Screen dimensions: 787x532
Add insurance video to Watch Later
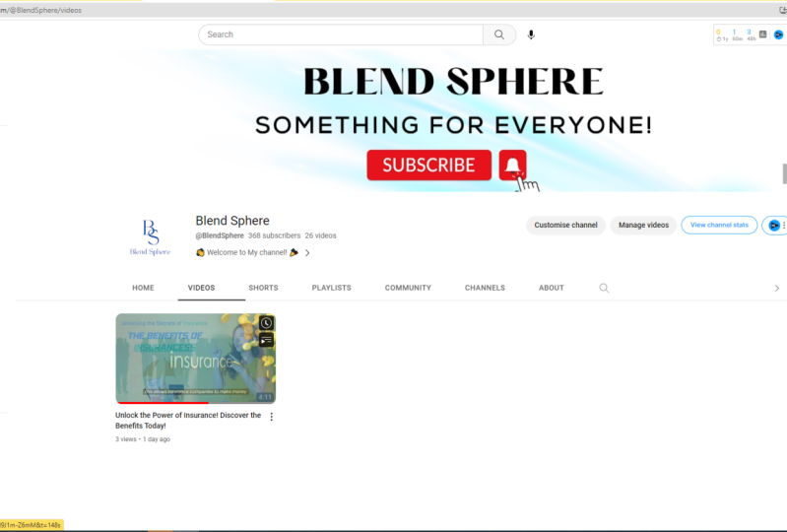pyautogui.click(x=266, y=323)
